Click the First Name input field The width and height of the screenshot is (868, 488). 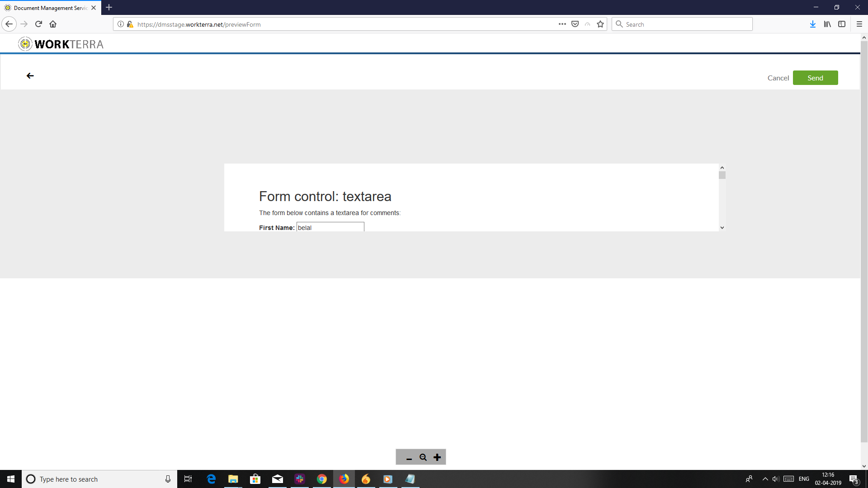pyautogui.click(x=330, y=227)
